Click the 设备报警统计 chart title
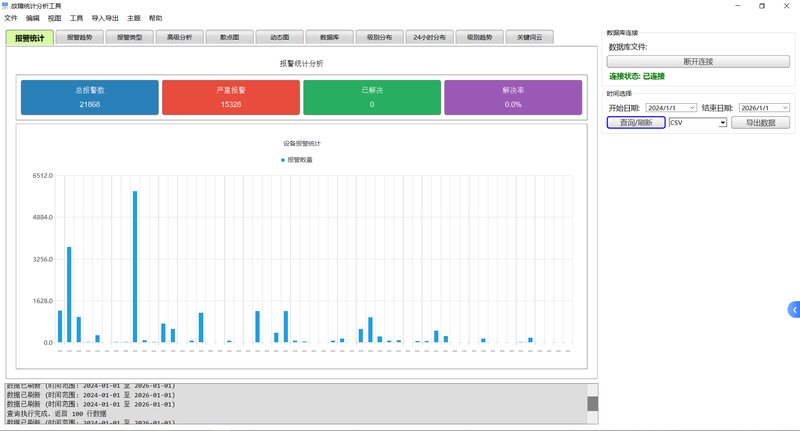Viewport: 800px width, 431px height. coord(302,143)
